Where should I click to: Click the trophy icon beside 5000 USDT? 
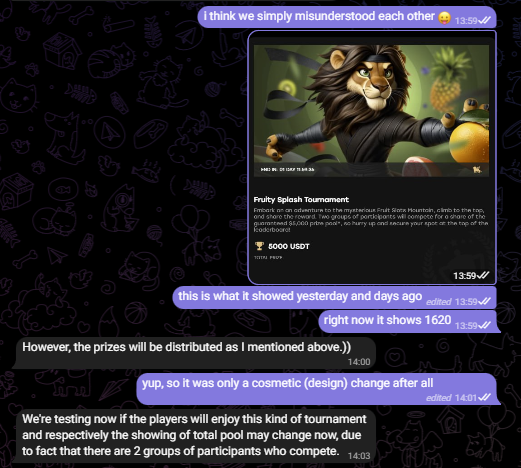259,246
